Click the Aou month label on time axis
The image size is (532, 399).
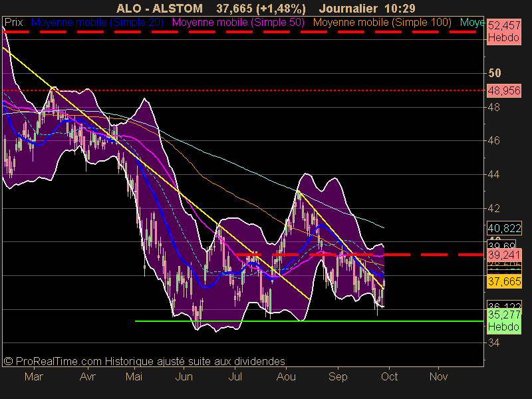(286, 376)
